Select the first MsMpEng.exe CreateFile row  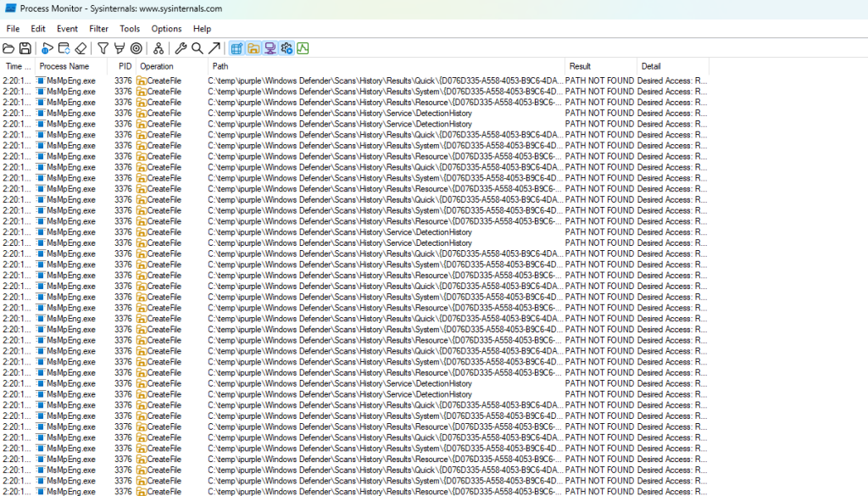pos(339,81)
